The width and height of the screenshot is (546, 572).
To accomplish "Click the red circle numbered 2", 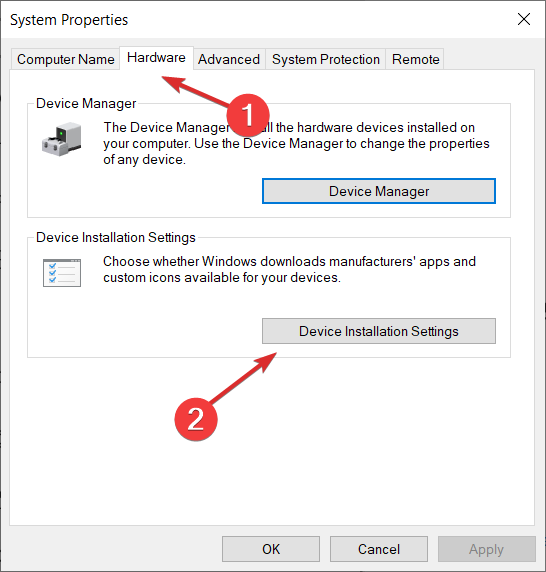I will (x=196, y=419).
